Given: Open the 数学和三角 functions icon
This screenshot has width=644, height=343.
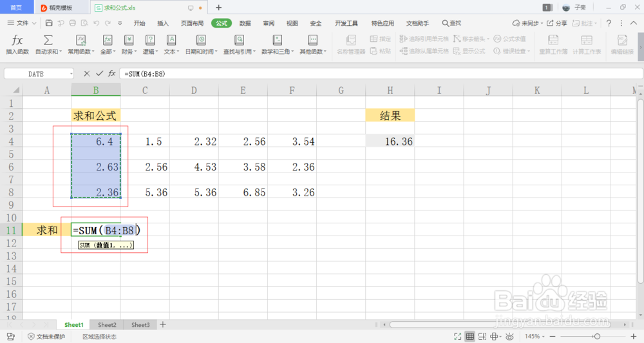Looking at the screenshot, I should pos(277,40).
